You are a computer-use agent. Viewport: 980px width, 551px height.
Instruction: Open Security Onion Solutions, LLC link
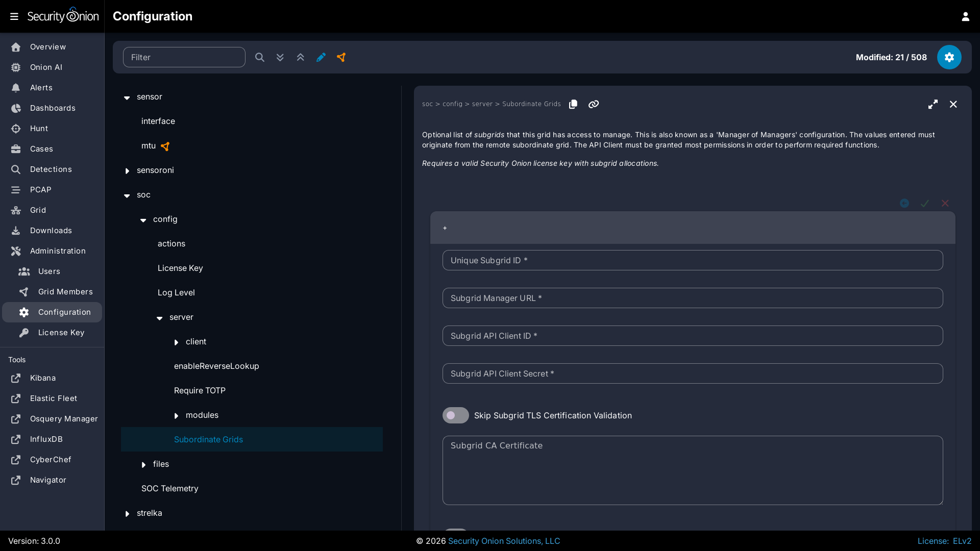point(504,541)
